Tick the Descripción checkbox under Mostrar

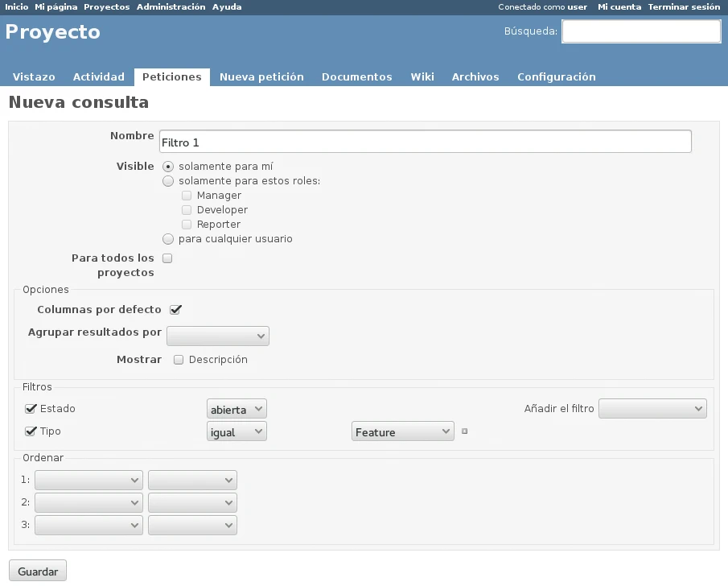179,360
